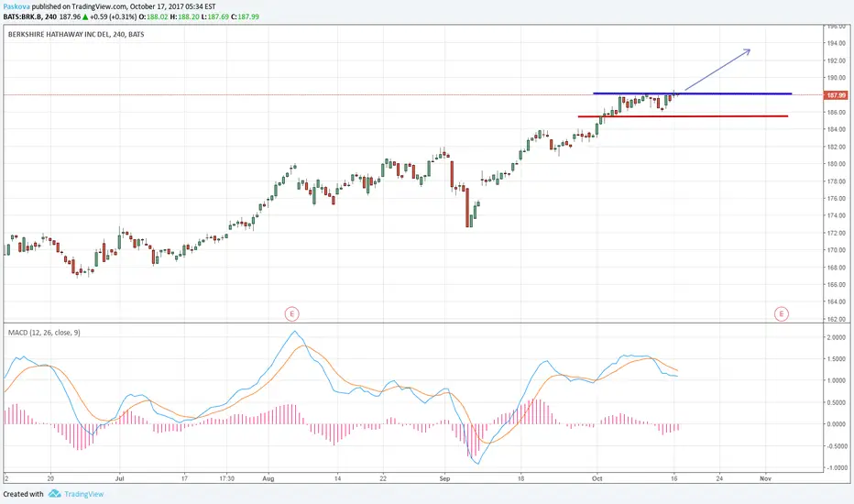The height and width of the screenshot is (504, 854).
Task: Select the blue resistance line
Action: 692,93
